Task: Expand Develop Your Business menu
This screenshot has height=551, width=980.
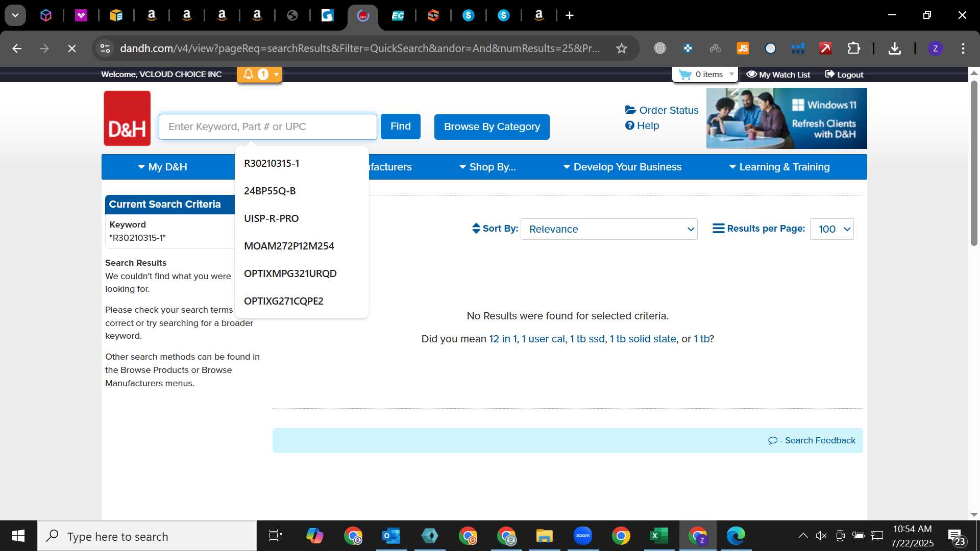Action: click(622, 167)
